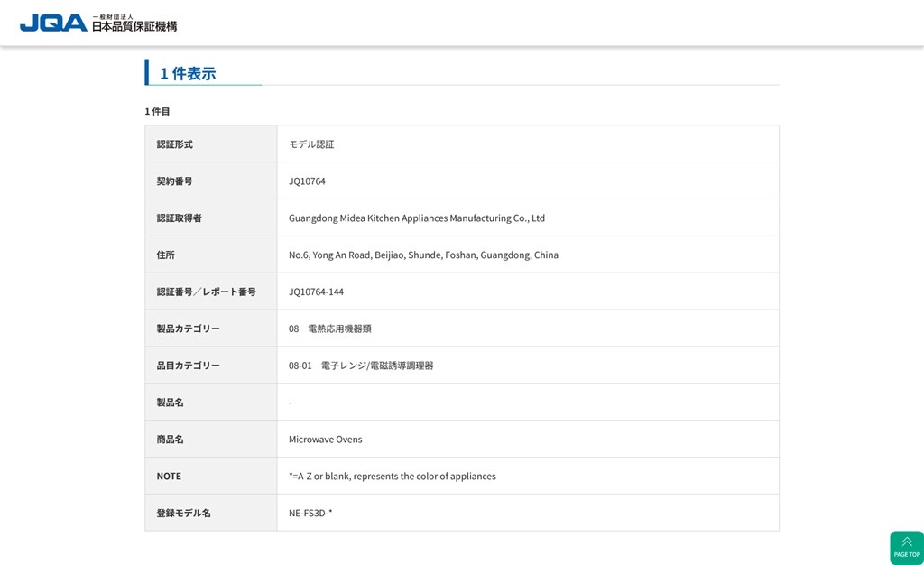Select the '住所' row label
The image size is (924, 565).
166,255
